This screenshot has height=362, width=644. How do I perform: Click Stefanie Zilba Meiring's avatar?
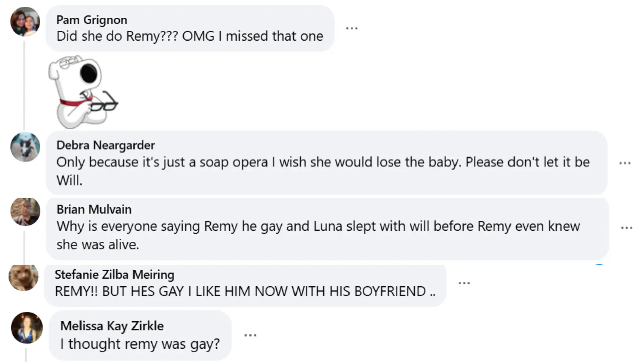click(x=23, y=277)
